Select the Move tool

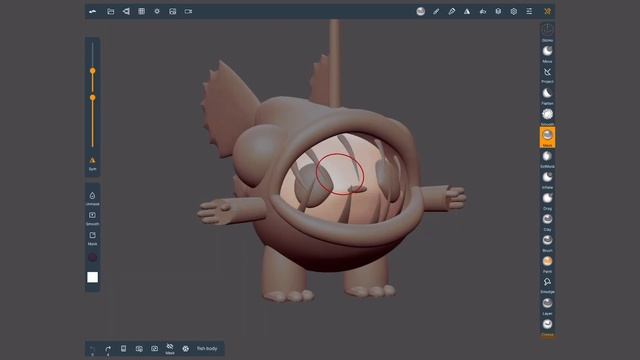click(547, 53)
